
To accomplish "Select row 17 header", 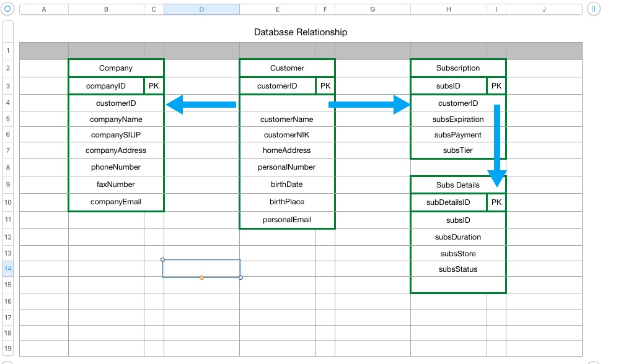I will [x=8, y=318].
